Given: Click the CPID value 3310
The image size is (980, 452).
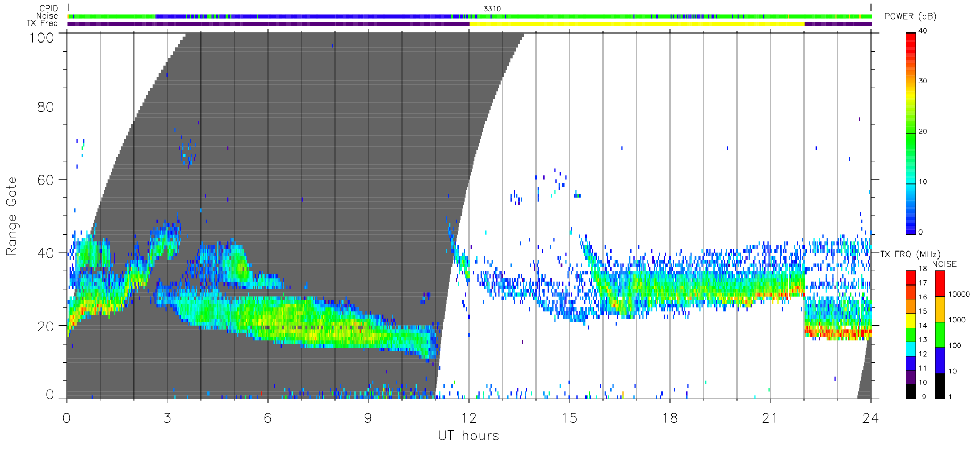Looking at the screenshot, I should click(x=492, y=9).
